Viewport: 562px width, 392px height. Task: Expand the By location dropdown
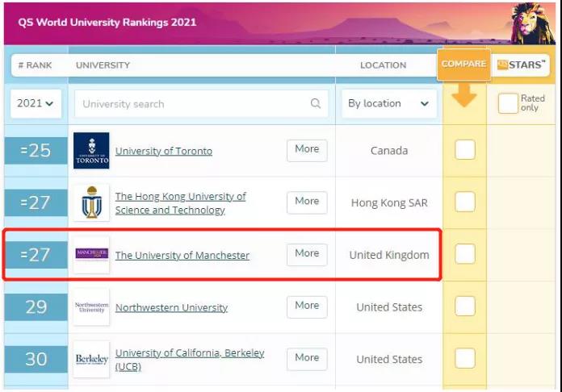coord(388,104)
